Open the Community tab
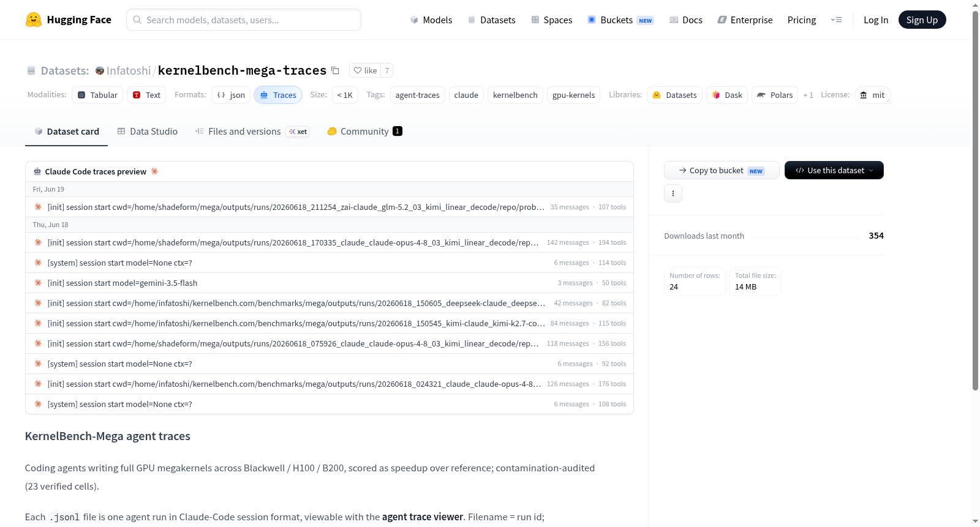Image resolution: width=980 pixels, height=527 pixels. coord(364,132)
